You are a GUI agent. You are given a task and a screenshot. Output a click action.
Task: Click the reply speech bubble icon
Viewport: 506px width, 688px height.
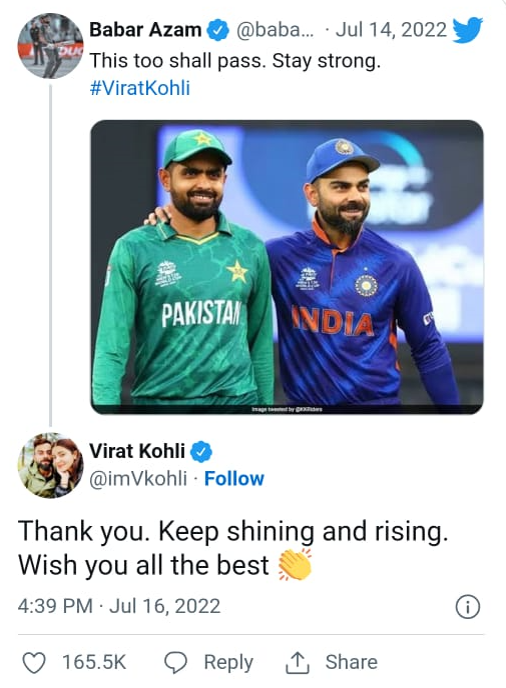pyautogui.click(x=176, y=663)
